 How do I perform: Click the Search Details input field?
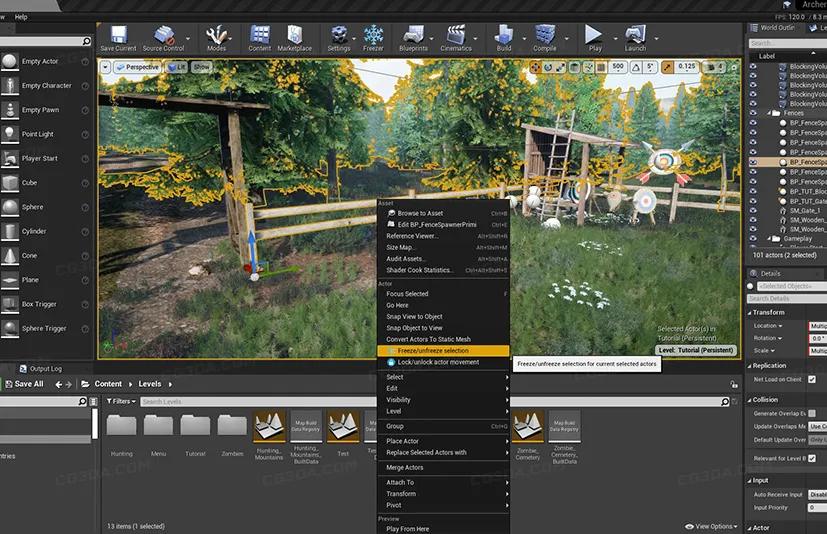pyautogui.click(x=787, y=299)
